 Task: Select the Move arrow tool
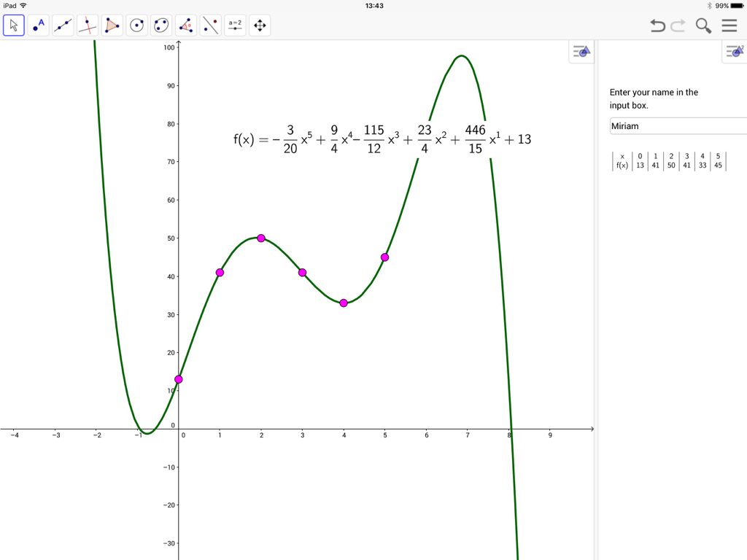(x=13, y=25)
